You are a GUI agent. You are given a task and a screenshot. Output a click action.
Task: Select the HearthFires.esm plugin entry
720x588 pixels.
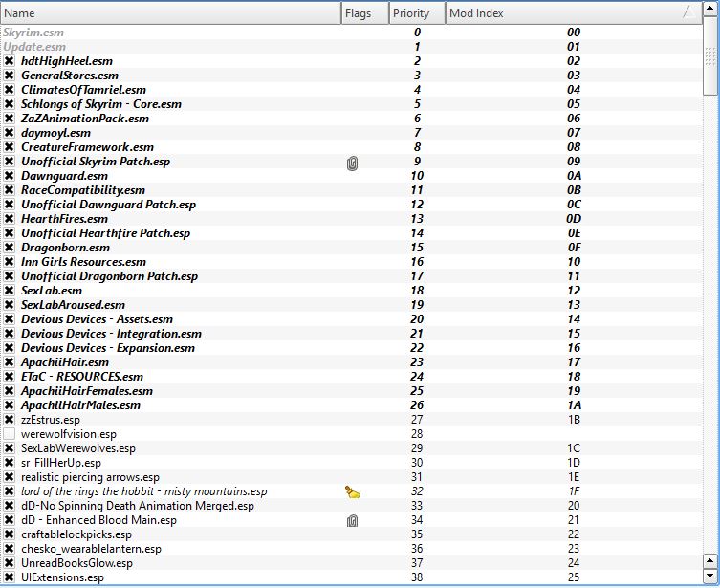(x=64, y=219)
